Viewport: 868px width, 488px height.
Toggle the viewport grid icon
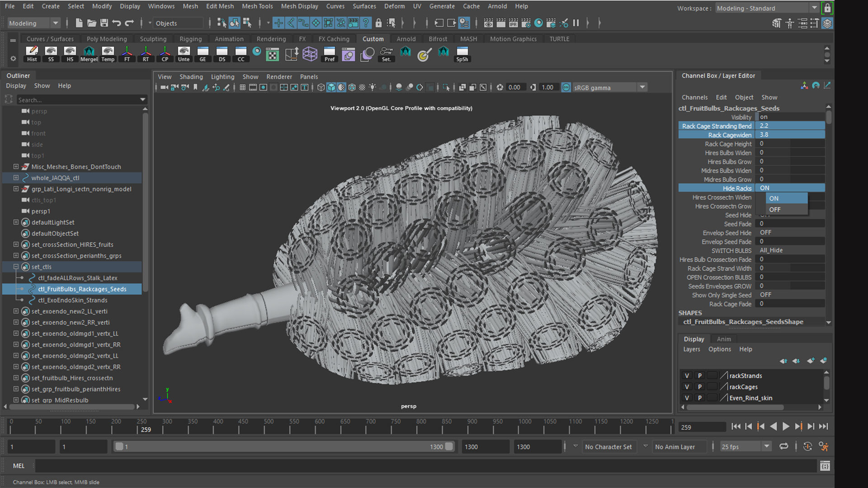(243, 88)
